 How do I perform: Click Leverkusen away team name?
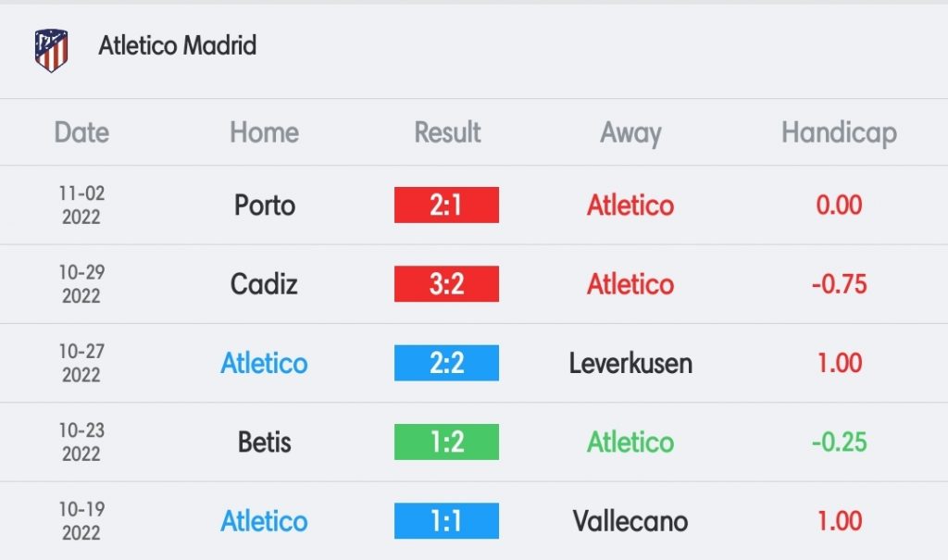click(630, 364)
